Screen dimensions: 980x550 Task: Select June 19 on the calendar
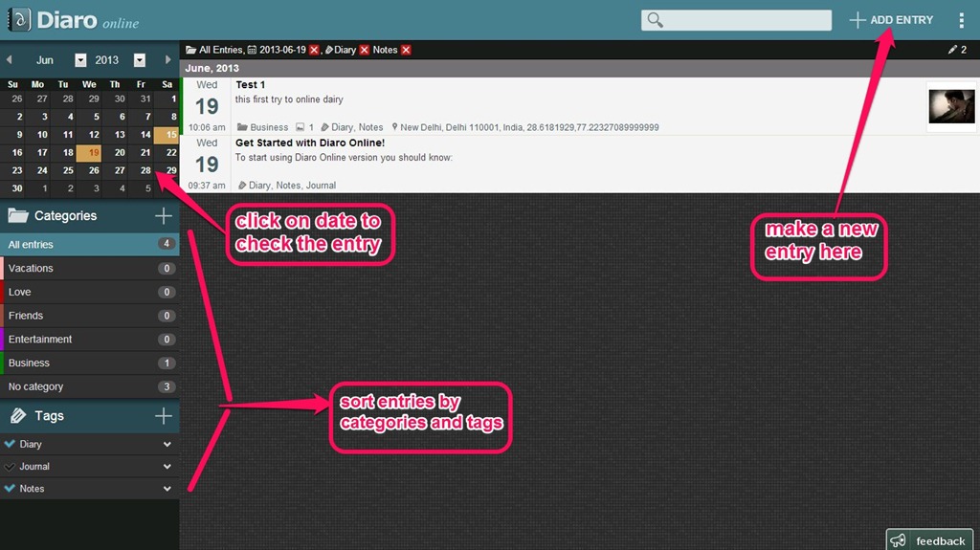point(89,152)
